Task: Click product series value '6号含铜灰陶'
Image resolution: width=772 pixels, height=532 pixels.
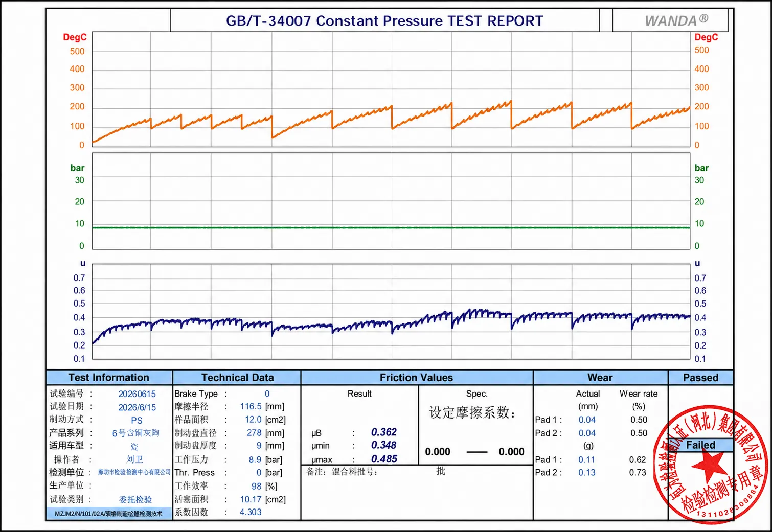Action: [x=135, y=433]
